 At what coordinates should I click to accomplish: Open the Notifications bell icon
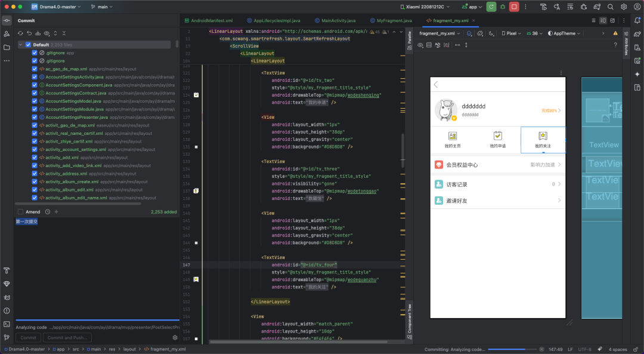coord(637,20)
